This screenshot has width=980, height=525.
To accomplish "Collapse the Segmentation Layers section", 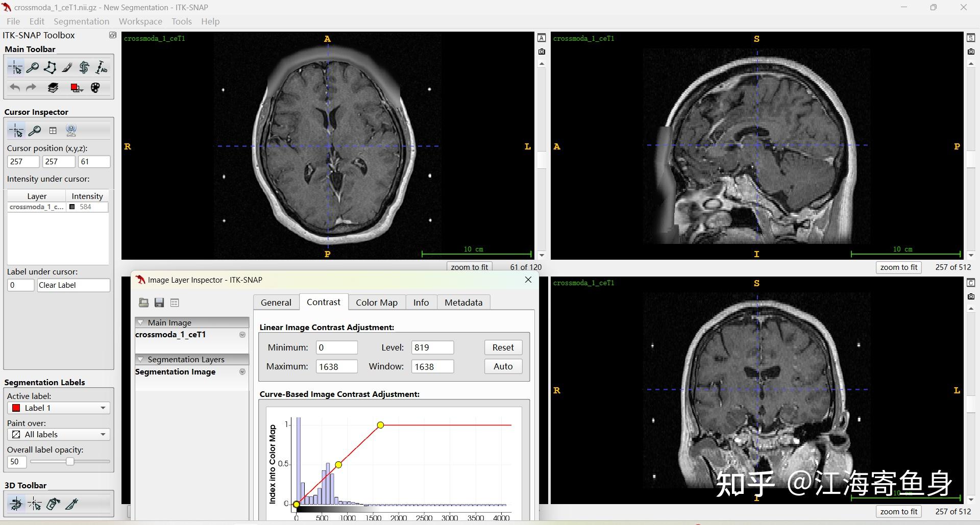I will tap(141, 359).
